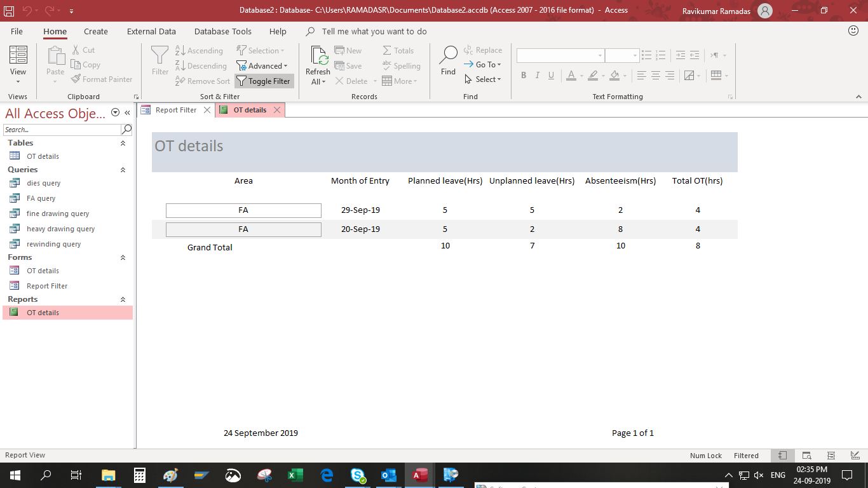Open the dies query

[x=44, y=183]
